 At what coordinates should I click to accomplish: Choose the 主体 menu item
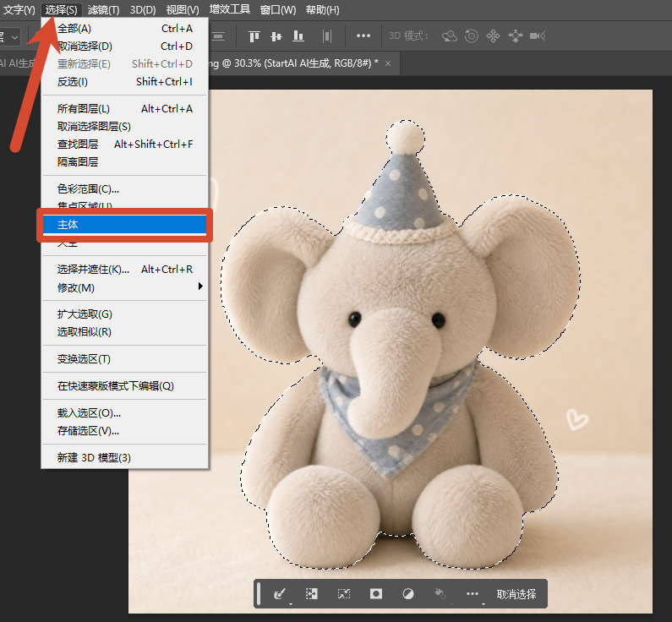(x=124, y=225)
